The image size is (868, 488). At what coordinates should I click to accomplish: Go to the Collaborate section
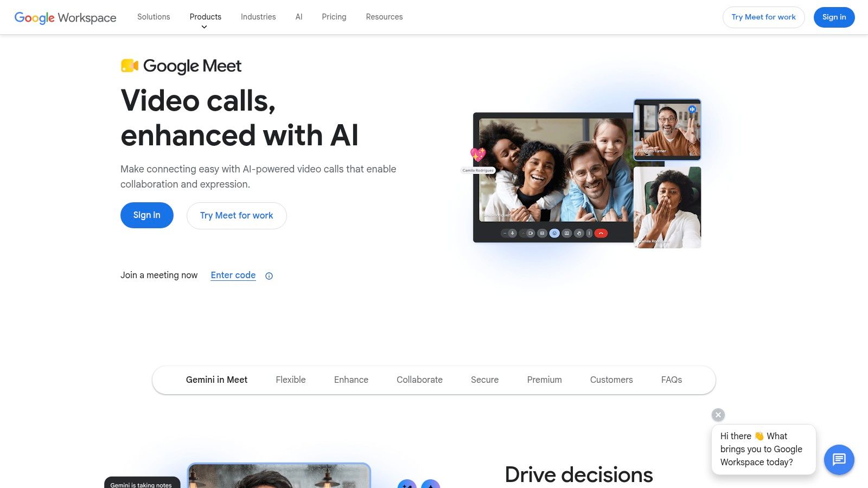(419, 380)
